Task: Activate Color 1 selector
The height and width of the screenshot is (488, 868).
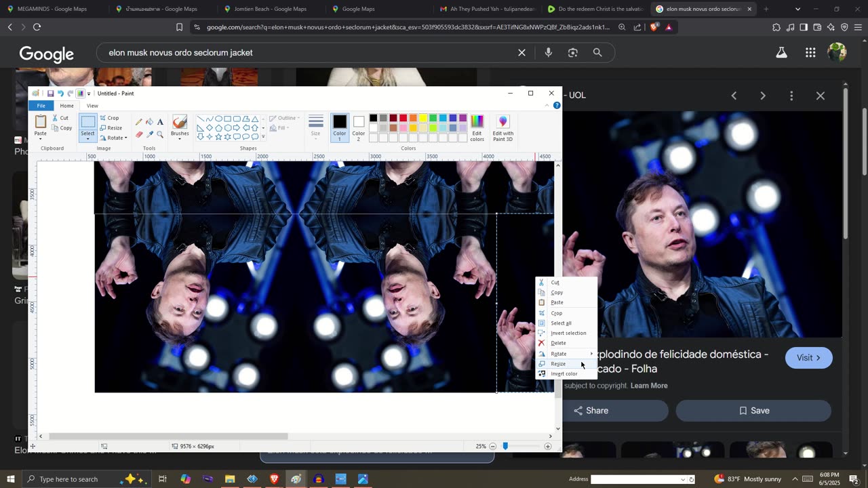Action: pos(340,126)
